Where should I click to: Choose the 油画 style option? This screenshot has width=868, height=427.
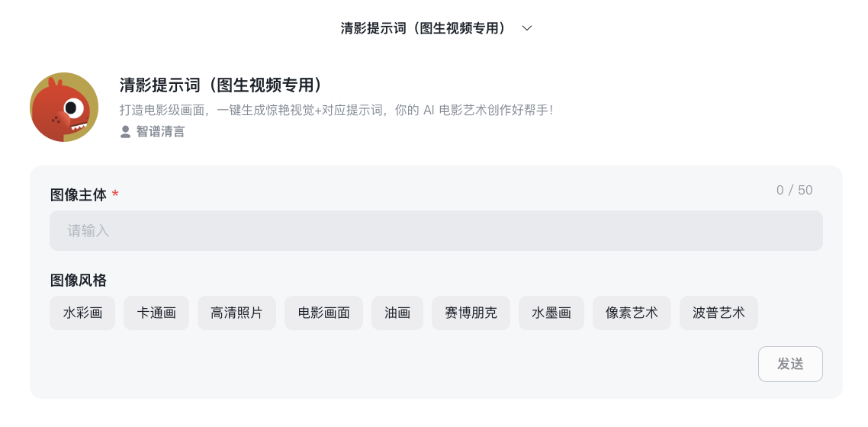tap(397, 313)
